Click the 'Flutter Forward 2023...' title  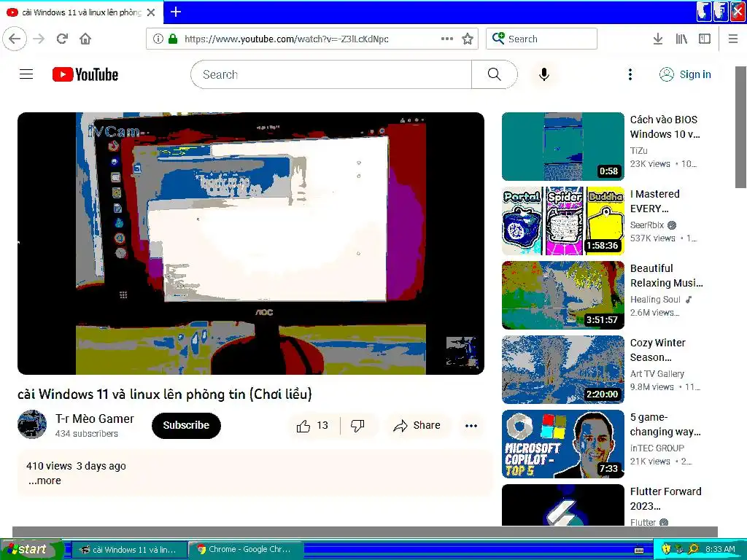click(665, 499)
